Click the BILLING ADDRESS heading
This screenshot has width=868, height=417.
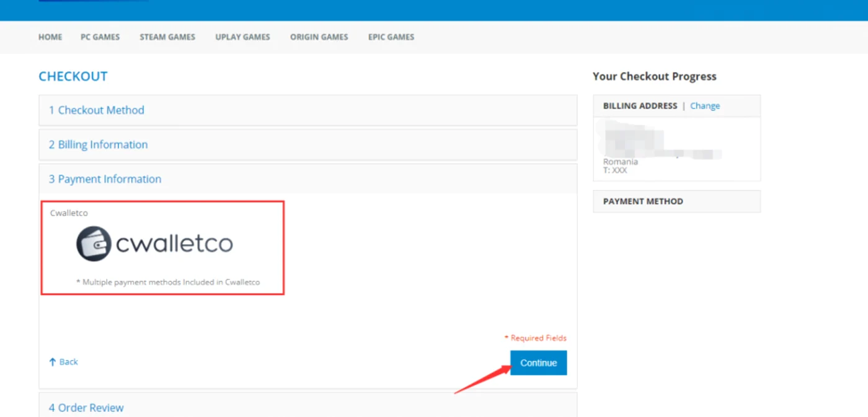[640, 106]
